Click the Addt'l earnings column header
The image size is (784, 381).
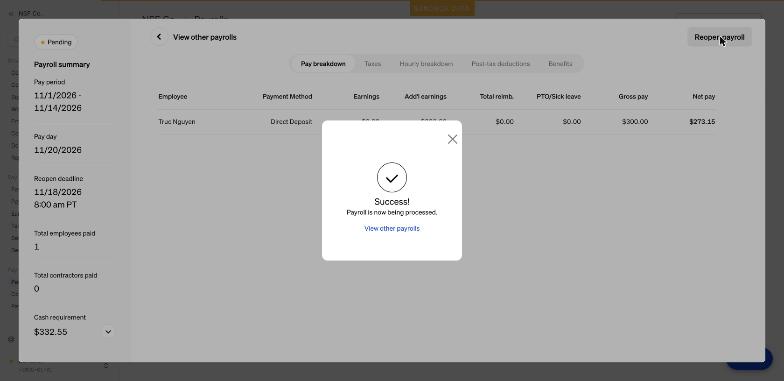coord(425,96)
